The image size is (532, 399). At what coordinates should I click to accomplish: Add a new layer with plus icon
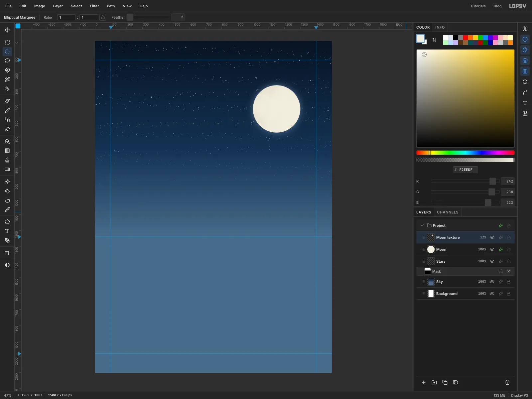pos(424,382)
